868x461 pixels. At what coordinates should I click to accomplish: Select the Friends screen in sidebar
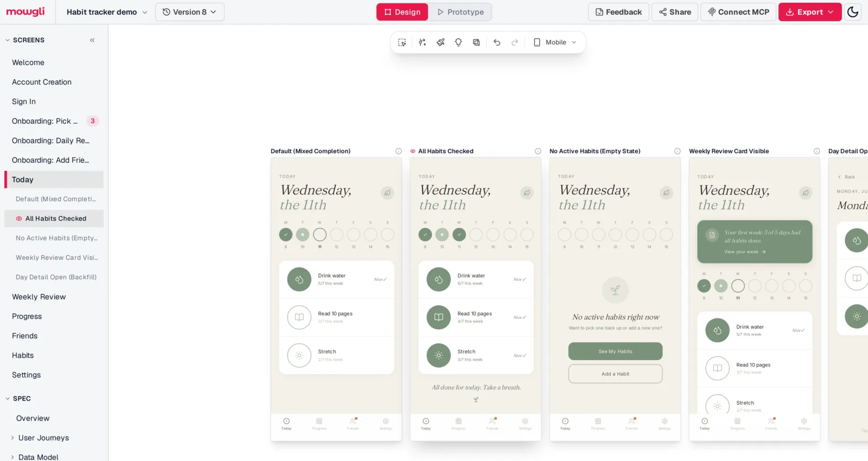pyautogui.click(x=54, y=336)
